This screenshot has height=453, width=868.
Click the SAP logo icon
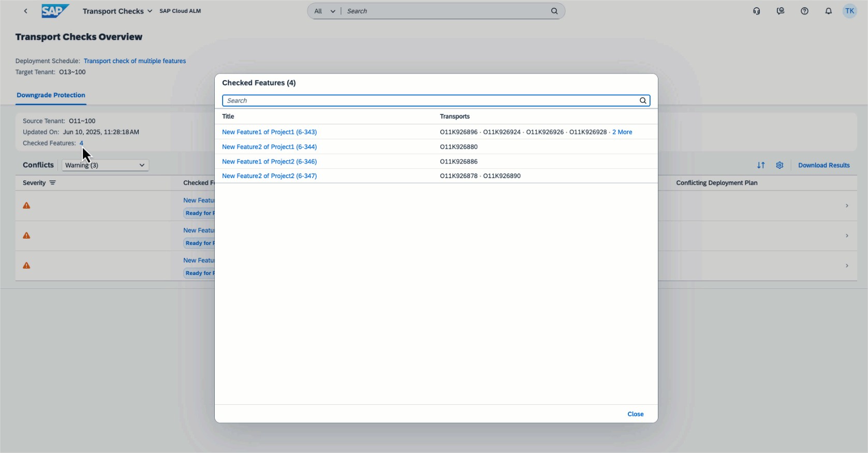coord(55,11)
